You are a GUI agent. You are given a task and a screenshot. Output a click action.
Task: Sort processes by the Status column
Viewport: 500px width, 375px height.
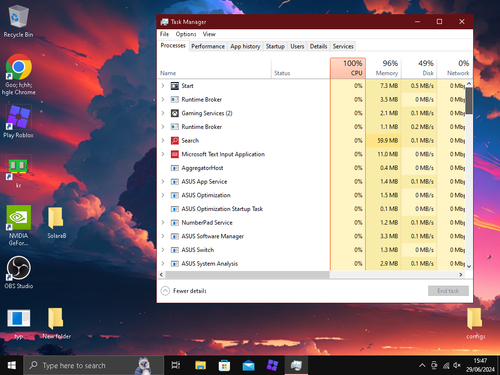[x=301, y=68]
